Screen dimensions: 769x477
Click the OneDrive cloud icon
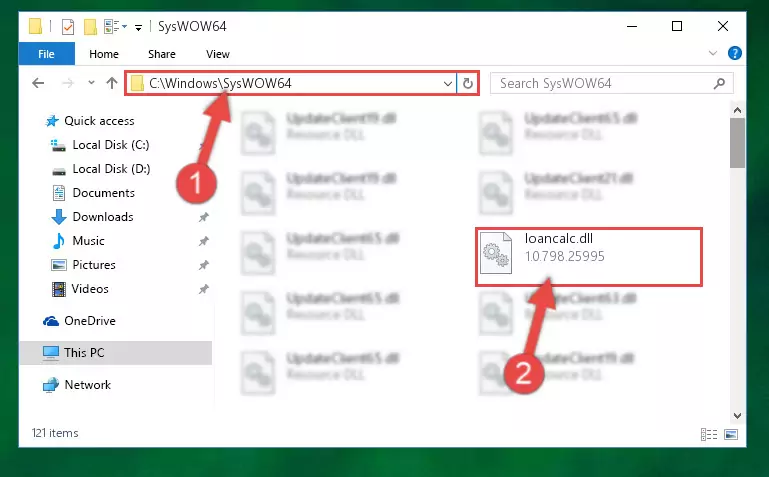click(51, 321)
